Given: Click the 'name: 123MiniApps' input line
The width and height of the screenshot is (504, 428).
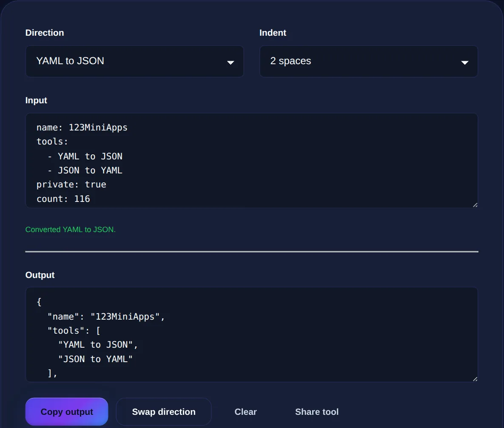Looking at the screenshot, I should point(82,128).
